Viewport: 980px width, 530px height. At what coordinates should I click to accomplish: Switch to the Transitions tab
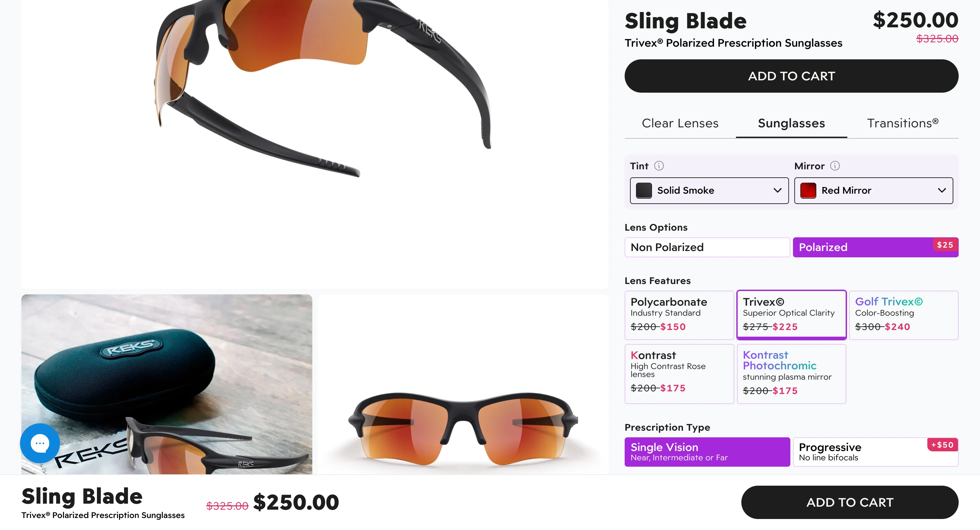[x=903, y=123]
